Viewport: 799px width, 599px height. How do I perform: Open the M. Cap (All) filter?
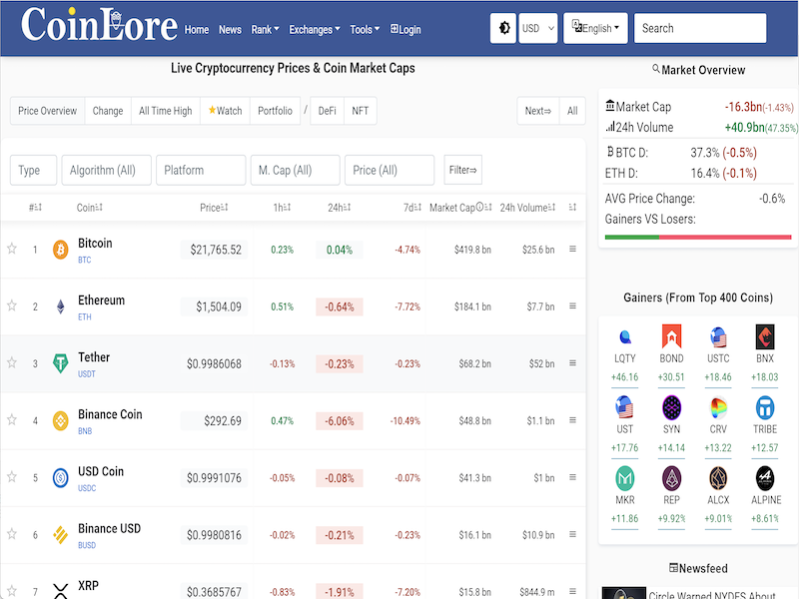295,170
